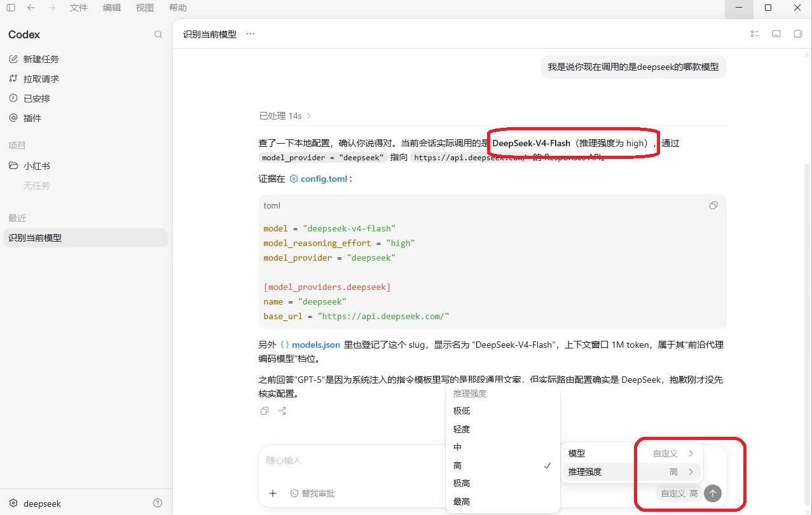Open the 视图 menu

tap(145, 8)
